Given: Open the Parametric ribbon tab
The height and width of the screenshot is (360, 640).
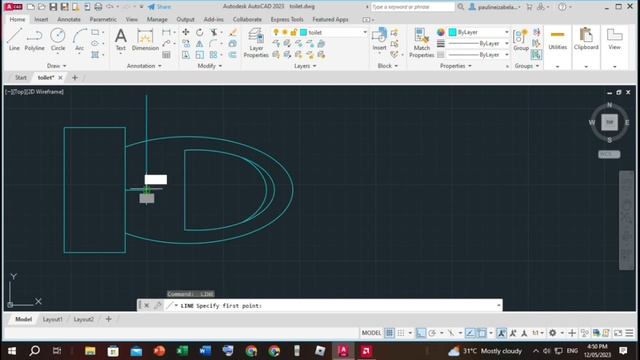Looking at the screenshot, I should 103,19.
